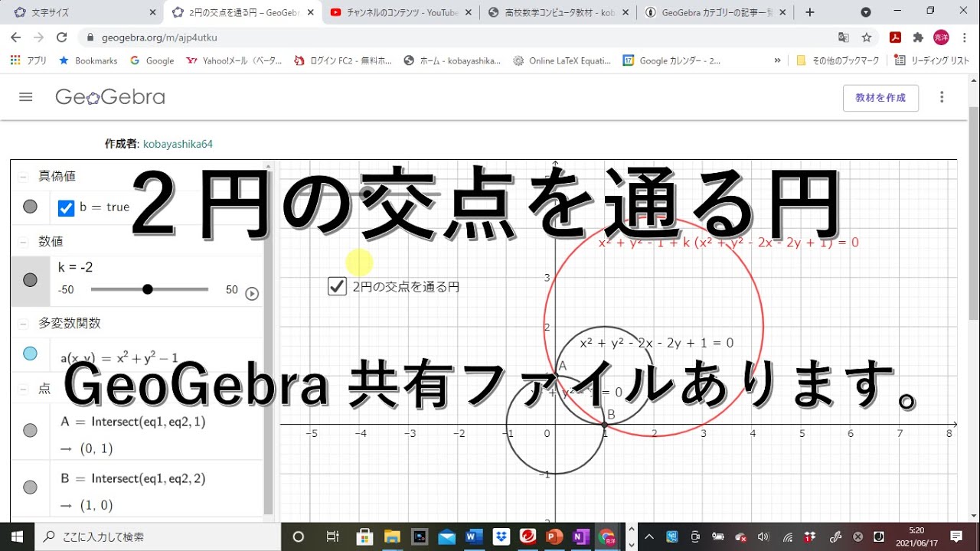Screen dimensions: 980x551
Task: Click the GeoGebra logo
Action: coord(109,97)
